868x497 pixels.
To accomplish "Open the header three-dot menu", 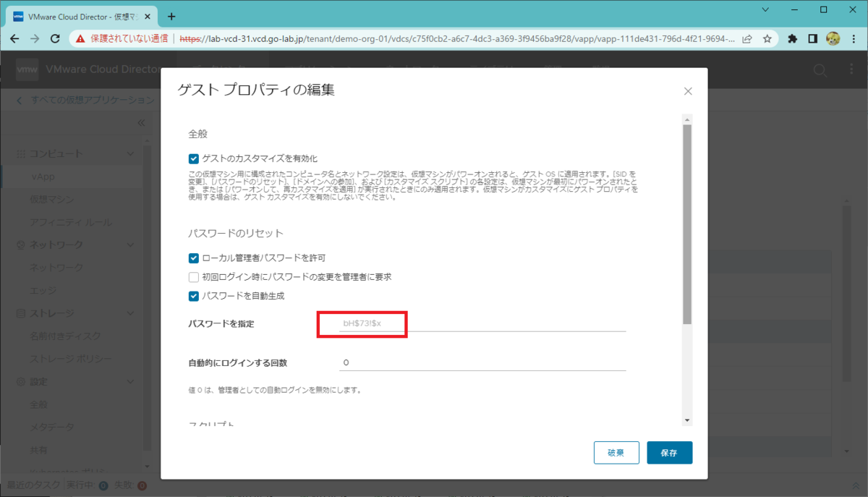I will (x=851, y=70).
